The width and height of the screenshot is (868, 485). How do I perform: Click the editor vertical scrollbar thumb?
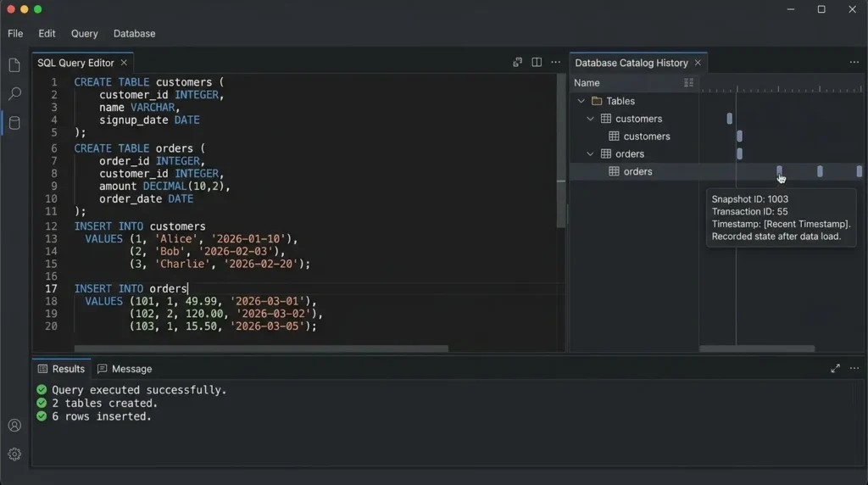561,149
